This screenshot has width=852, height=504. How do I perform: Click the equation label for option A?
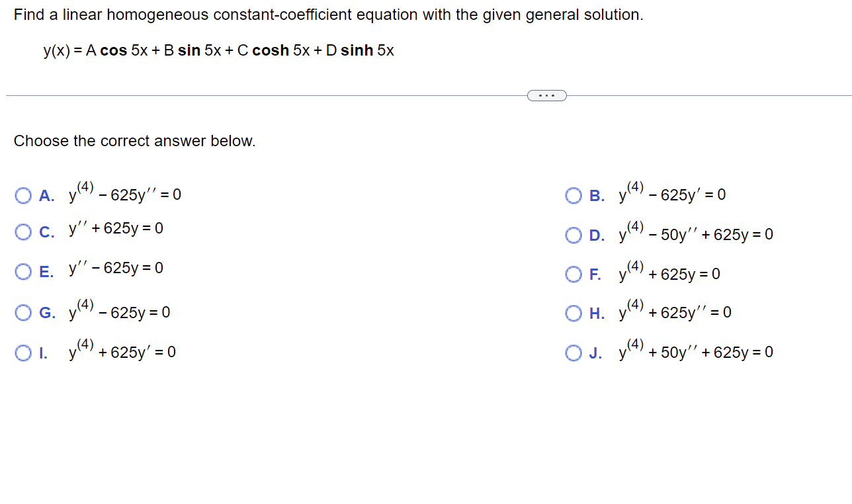(124, 193)
